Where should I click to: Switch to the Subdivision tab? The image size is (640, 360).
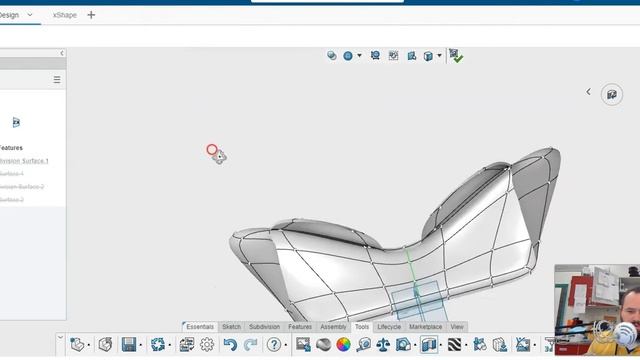(264, 327)
